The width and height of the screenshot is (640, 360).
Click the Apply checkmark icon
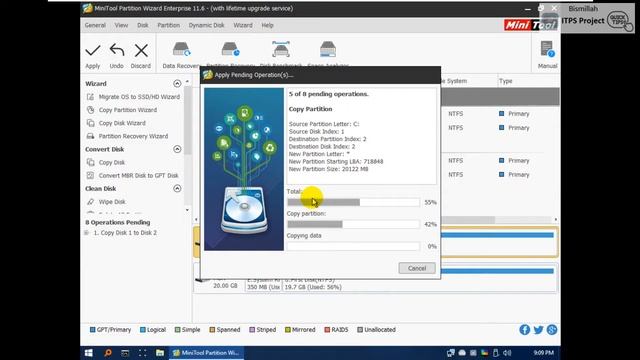point(93,51)
